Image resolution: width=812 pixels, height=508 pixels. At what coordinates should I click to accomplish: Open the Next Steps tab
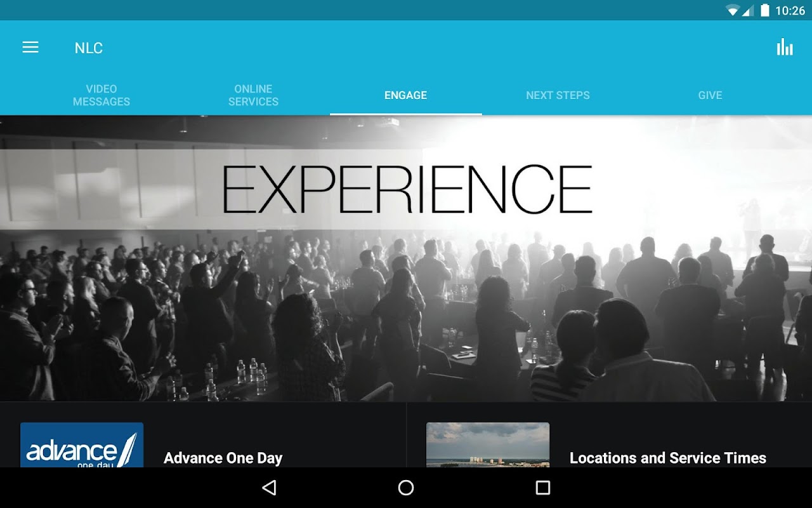tap(558, 95)
